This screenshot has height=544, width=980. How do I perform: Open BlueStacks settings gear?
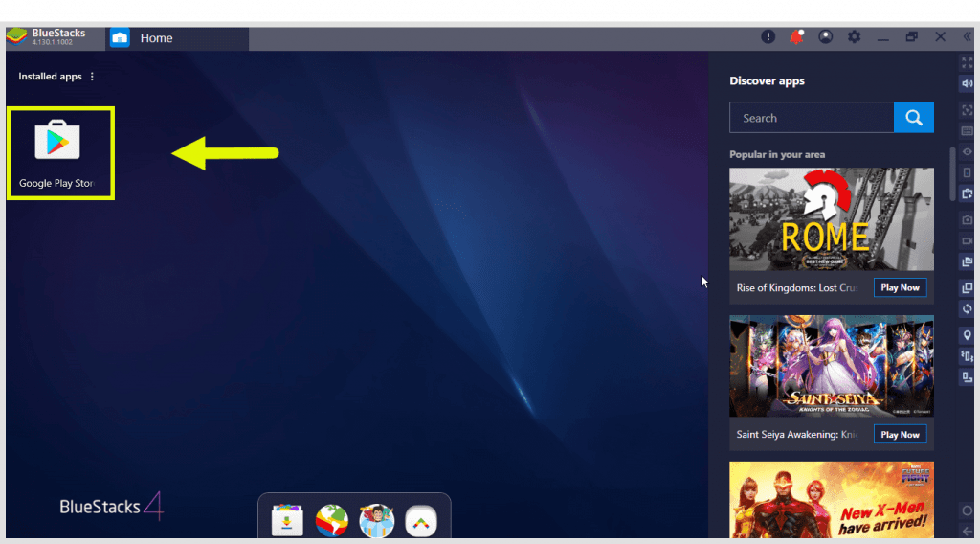point(854,37)
